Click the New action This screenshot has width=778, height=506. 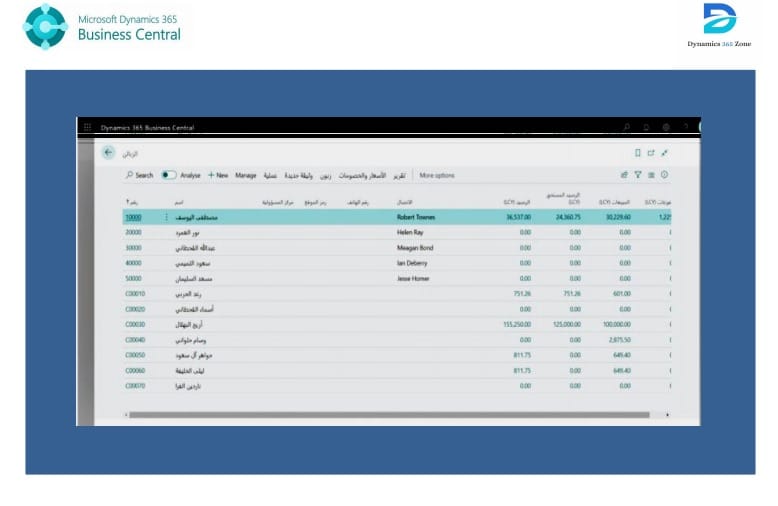(x=218, y=175)
